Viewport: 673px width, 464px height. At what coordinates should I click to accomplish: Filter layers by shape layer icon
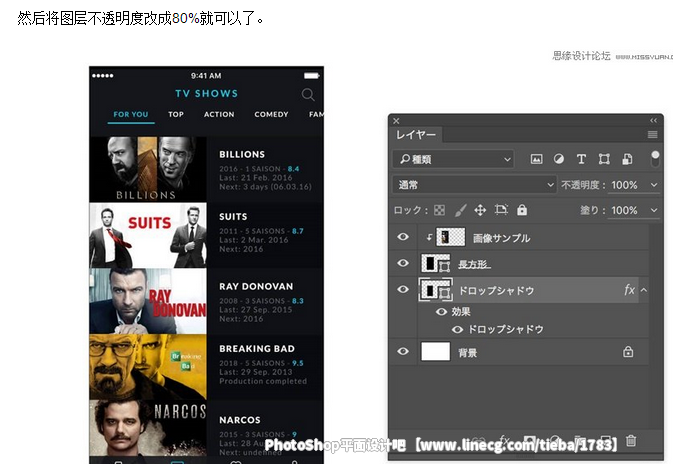604,159
